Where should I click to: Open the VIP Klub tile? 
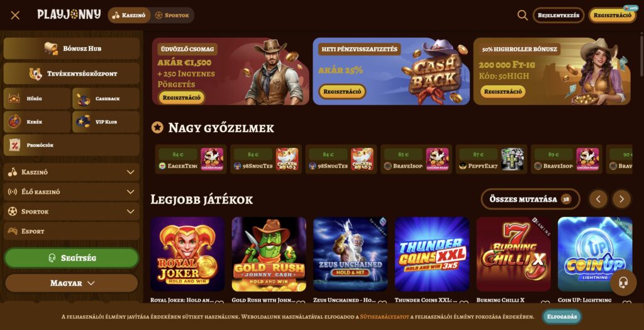click(x=106, y=122)
